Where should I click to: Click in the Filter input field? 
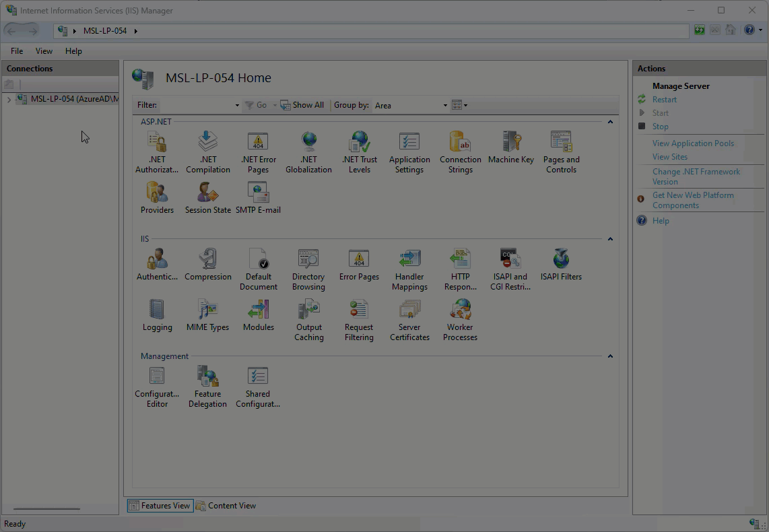tap(199, 106)
